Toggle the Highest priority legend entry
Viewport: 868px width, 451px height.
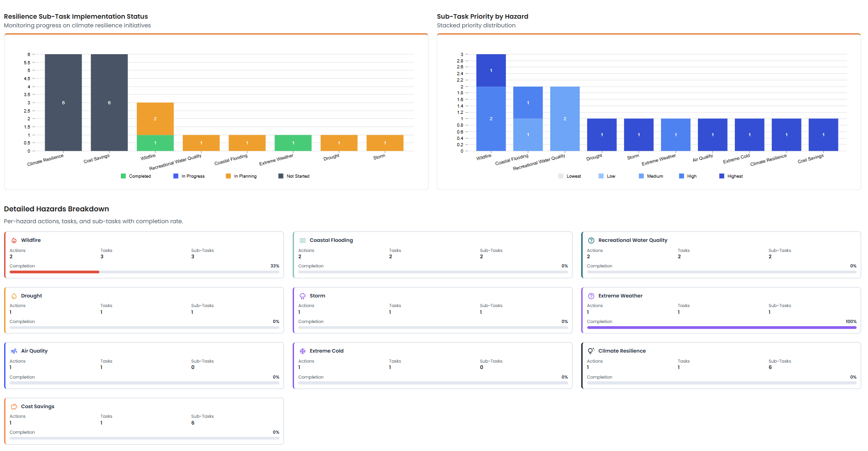pyautogui.click(x=731, y=176)
